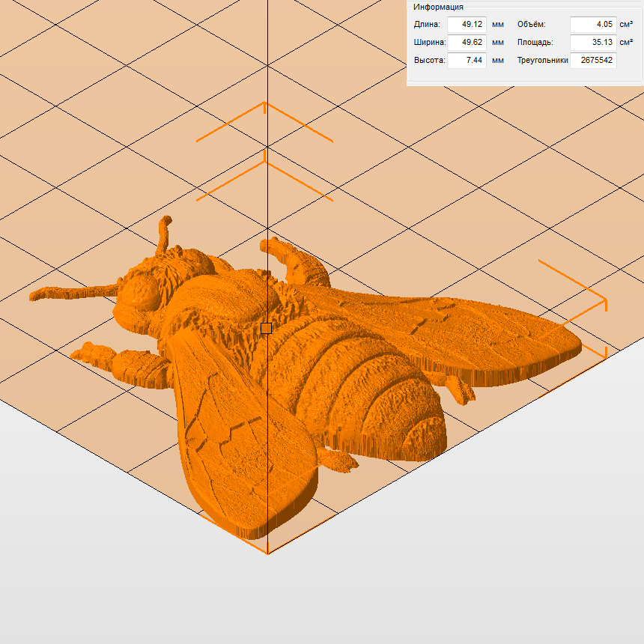Click the Треугольники count field
Image resolution: width=644 pixels, height=644 pixels.
593,61
